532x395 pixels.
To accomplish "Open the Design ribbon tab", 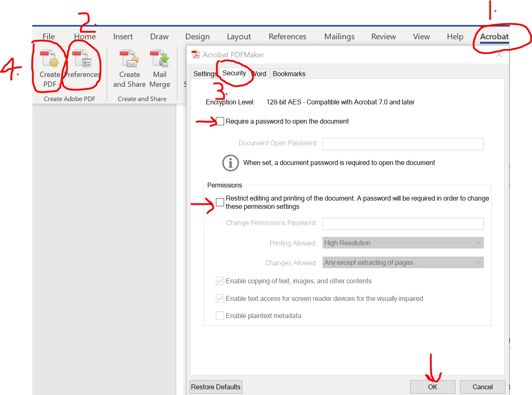I will [x=197, y=36].
